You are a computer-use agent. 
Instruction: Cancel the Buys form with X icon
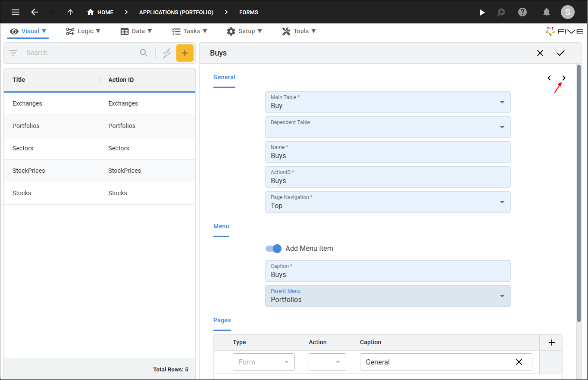point(540,53)
